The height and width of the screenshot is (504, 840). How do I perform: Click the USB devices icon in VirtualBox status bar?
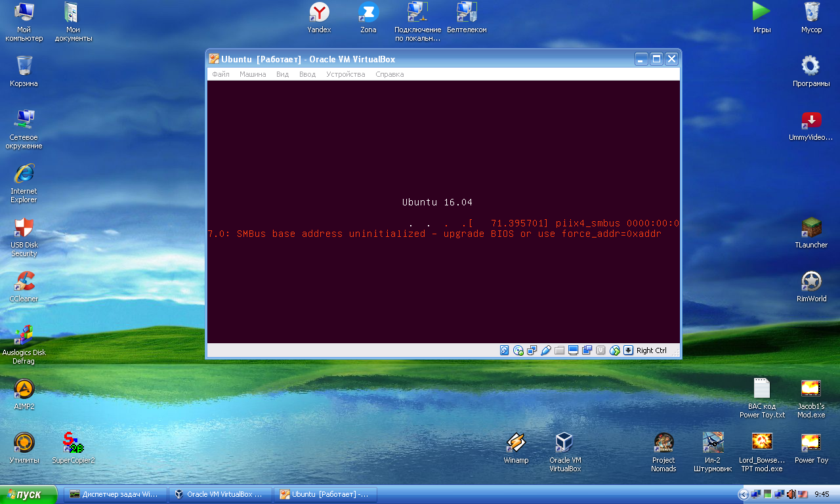[546, 350]
